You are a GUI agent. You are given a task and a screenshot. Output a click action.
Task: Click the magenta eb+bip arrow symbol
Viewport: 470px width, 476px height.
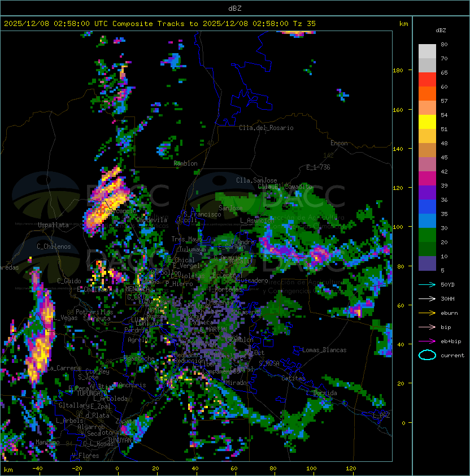pos(427,341)
